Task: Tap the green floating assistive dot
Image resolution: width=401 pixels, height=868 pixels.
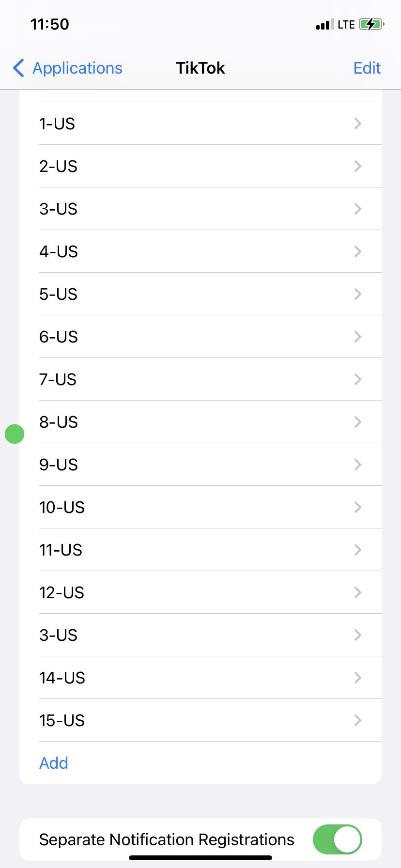Action: click(15, 434)
